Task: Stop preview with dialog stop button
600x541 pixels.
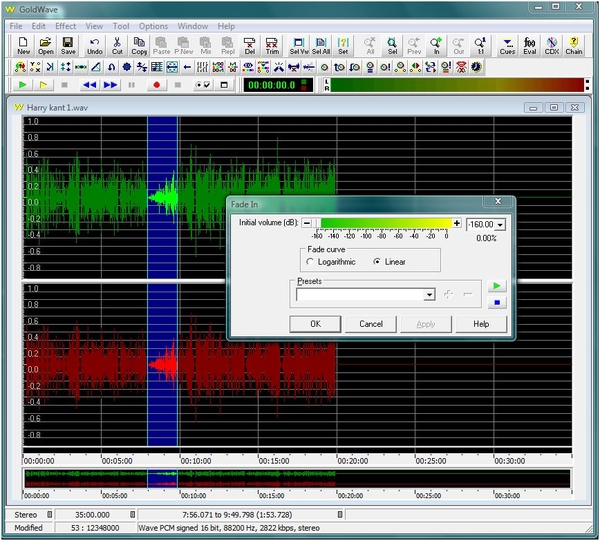Action: [x=497, y=303]
